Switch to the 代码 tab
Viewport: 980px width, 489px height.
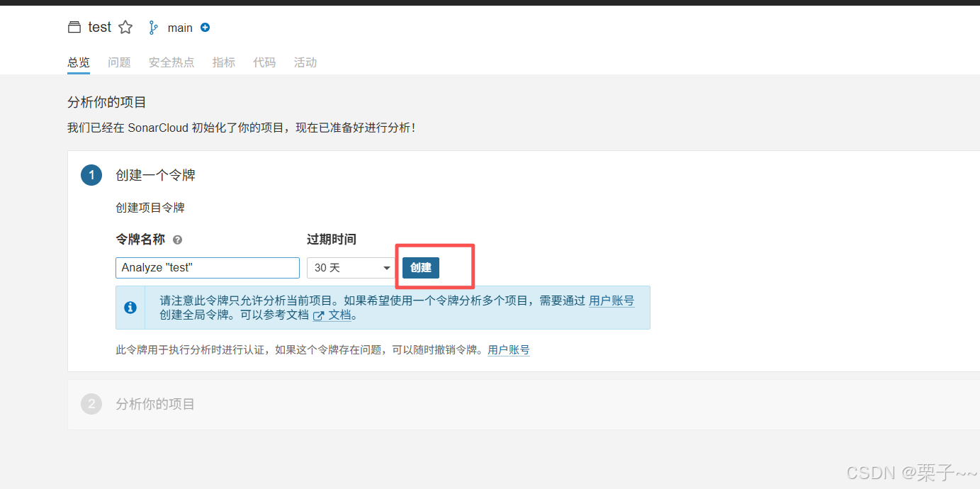(x=264, y=62)
